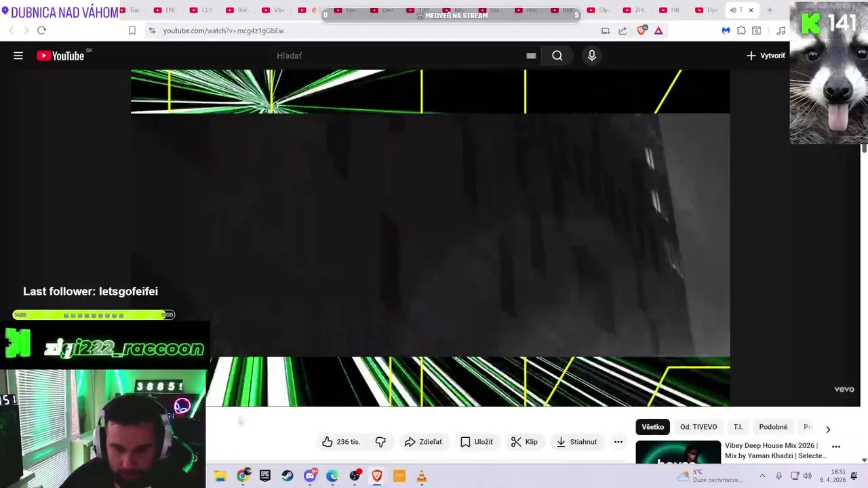This screenshot has height=488, width=868.
Task: Click the youtube.com address bar URL
Action: [223, 30]
